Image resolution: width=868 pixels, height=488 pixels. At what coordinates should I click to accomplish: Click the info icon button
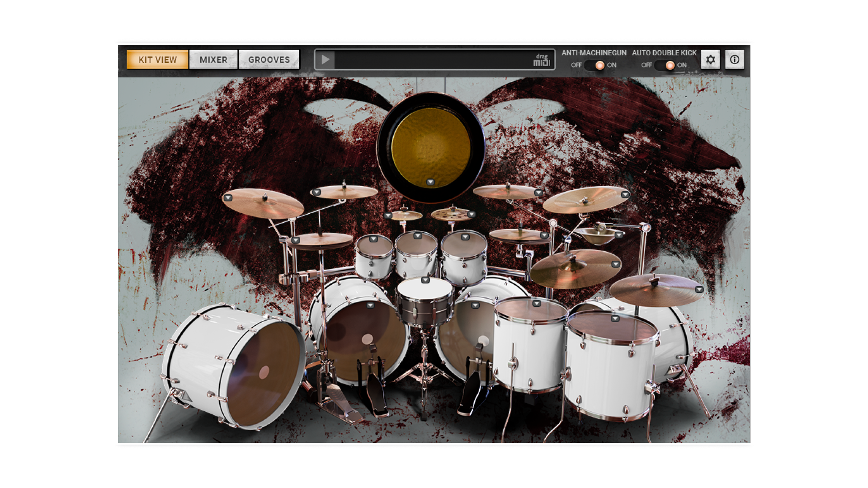(x=735, y=60)
